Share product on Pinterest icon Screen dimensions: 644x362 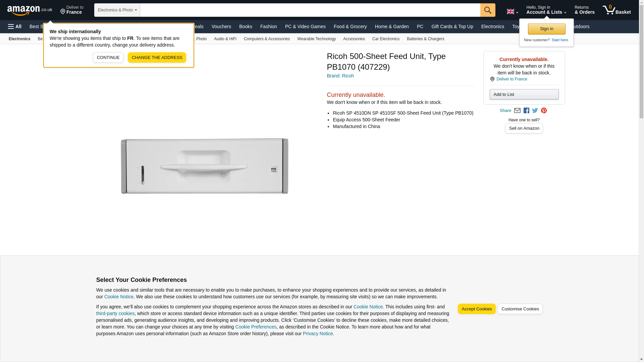coord(544,111)
